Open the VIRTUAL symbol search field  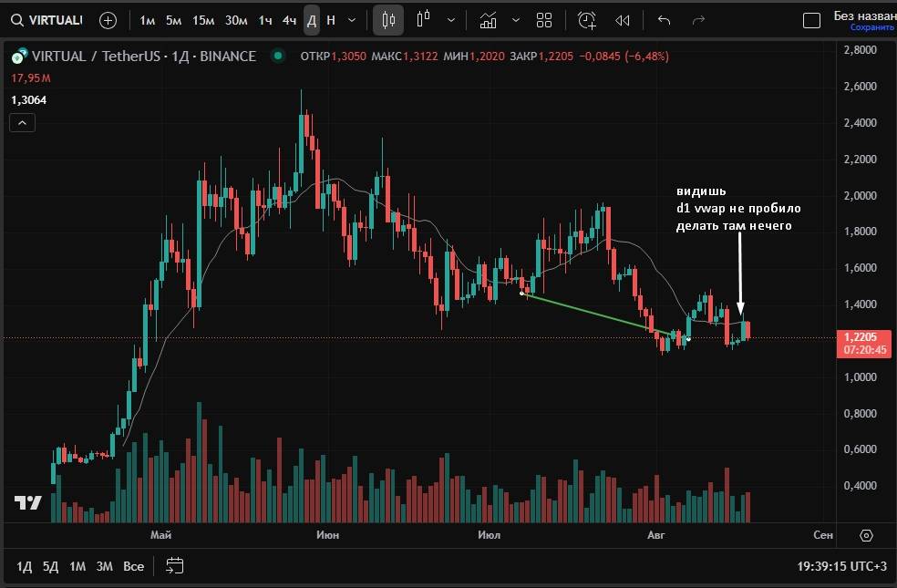47,20
